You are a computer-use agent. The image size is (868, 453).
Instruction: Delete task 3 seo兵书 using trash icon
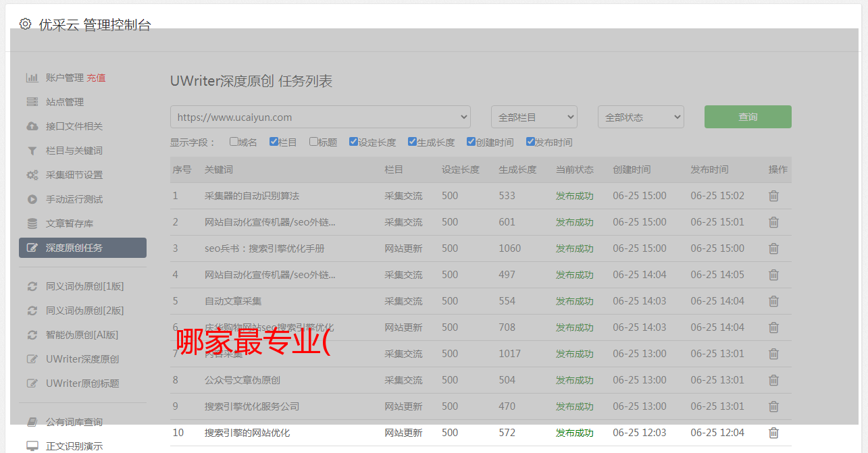tap(773, 248)
